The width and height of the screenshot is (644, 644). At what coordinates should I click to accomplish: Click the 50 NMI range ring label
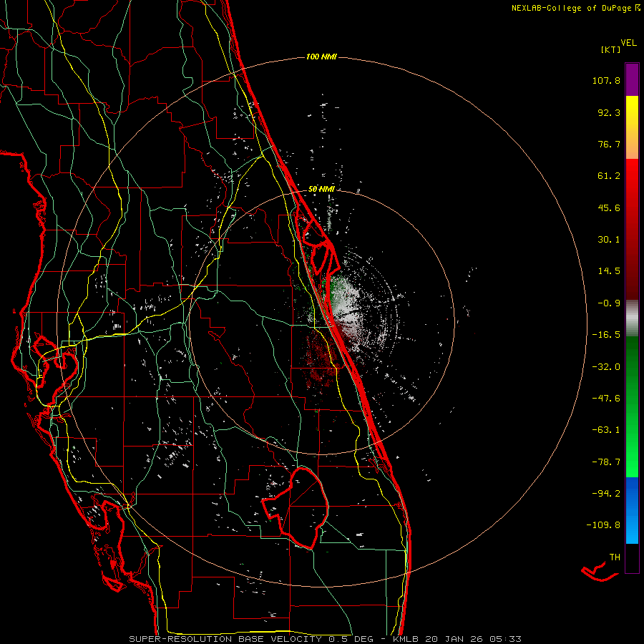321,189
